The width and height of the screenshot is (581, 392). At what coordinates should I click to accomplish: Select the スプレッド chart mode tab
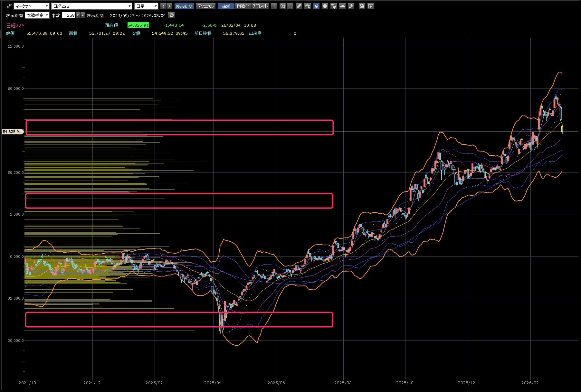tap(260, 6)
